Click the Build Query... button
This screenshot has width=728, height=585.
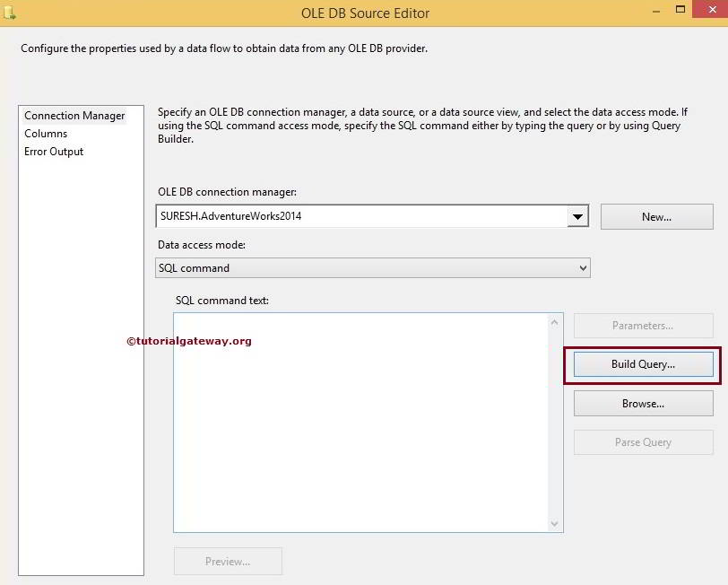643,364
